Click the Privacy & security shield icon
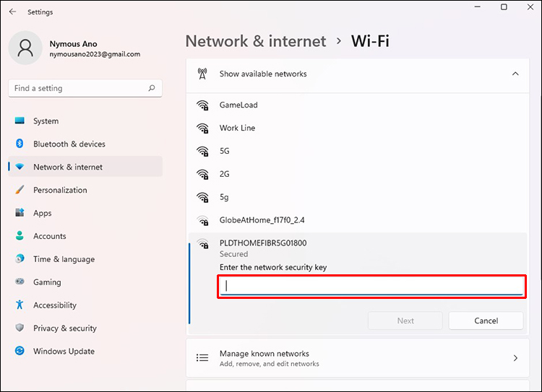This screenshot has height=392, width=542. pyautogui.click(x=20, y=328)
